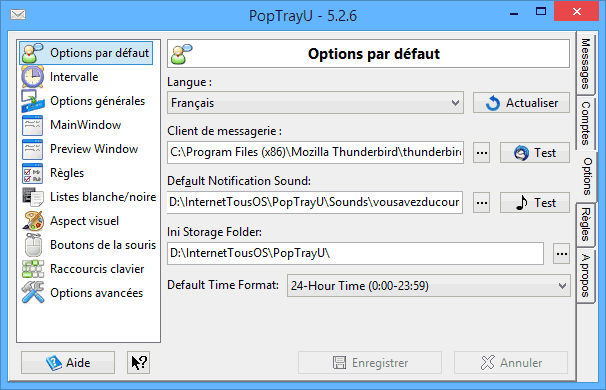Click the Options générales icon
Image resolution: width=606 pixels, height=390 pixels.
tap(32, 101)
